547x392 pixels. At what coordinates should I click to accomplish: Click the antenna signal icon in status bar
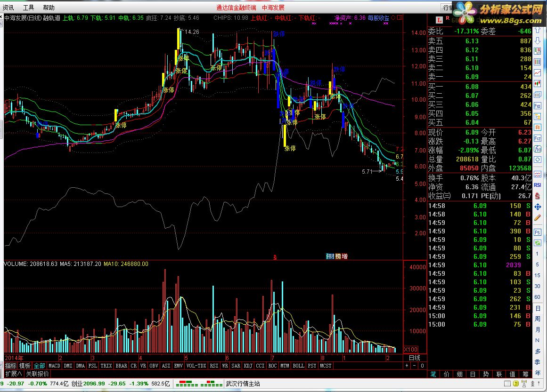click(524, 384)
